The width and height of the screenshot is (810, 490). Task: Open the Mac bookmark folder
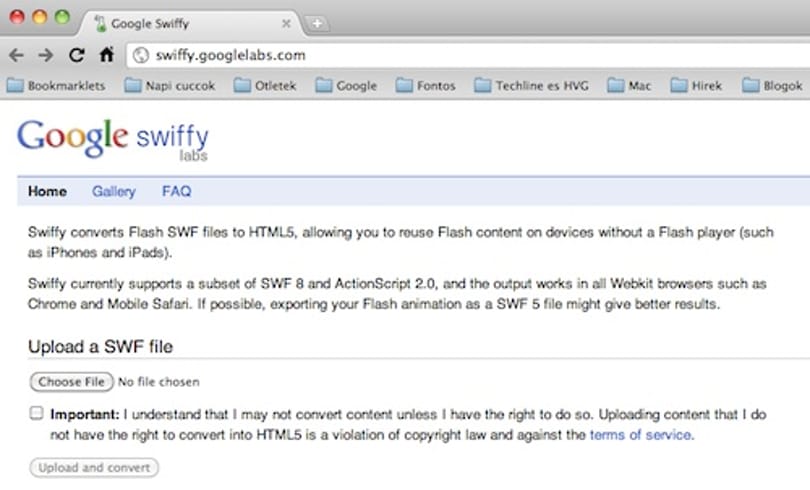[x=629, y=86]
